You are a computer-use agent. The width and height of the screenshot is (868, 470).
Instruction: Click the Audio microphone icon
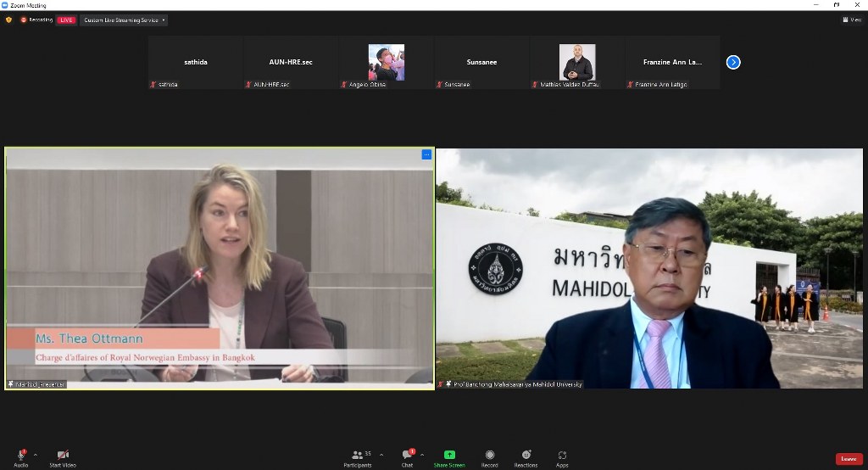click(x=20, y=456)
